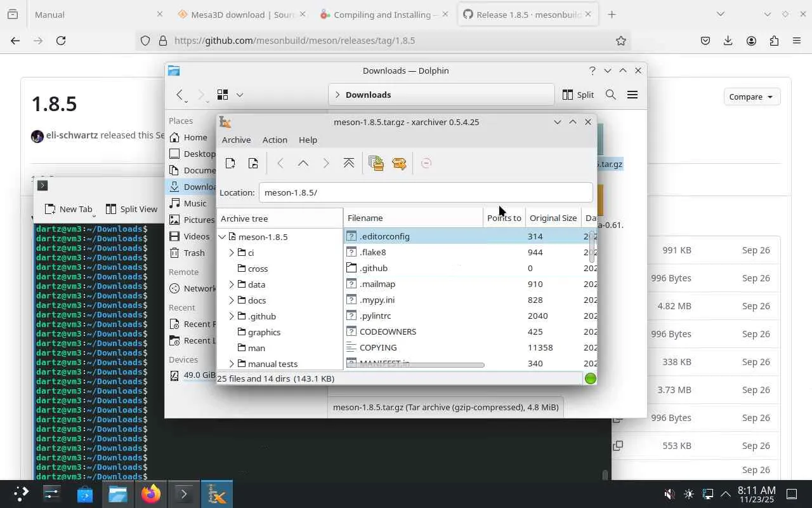Launch Firefox from the taskbar
This screenshot has width=812, height=508.
(151, 494)
